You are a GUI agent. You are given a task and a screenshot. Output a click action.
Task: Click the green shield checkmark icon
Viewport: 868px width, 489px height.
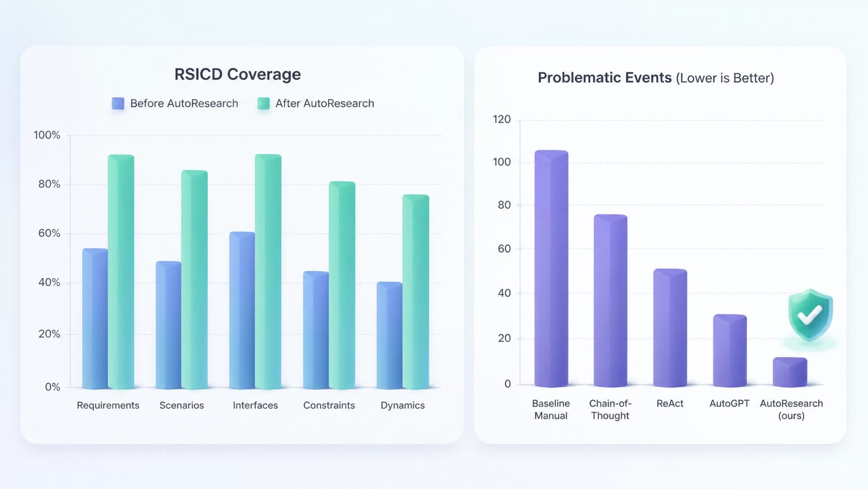pyautogui.click(x=810, y=315)
